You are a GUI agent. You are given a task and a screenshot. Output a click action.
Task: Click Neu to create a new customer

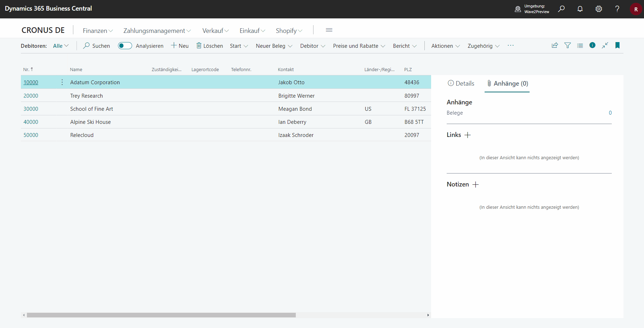(180, 46)
